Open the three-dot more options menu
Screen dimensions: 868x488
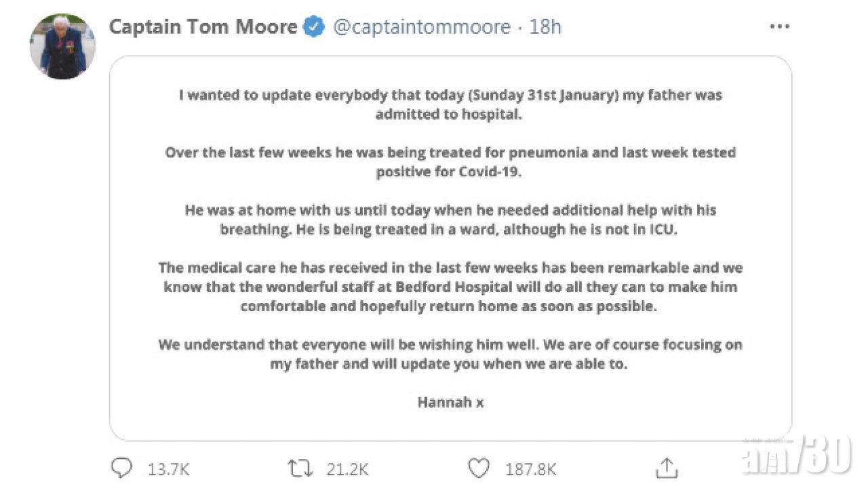779,27
